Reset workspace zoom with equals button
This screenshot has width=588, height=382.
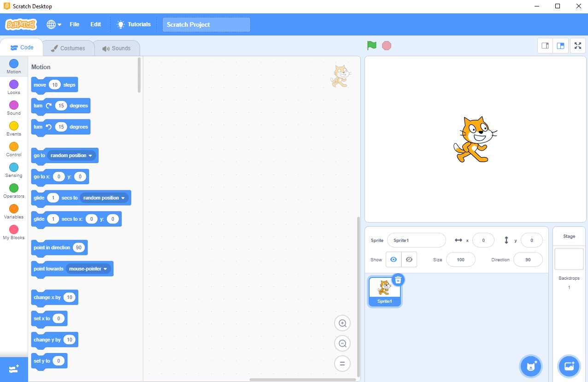pyautogui.click(x=342, y=363)
